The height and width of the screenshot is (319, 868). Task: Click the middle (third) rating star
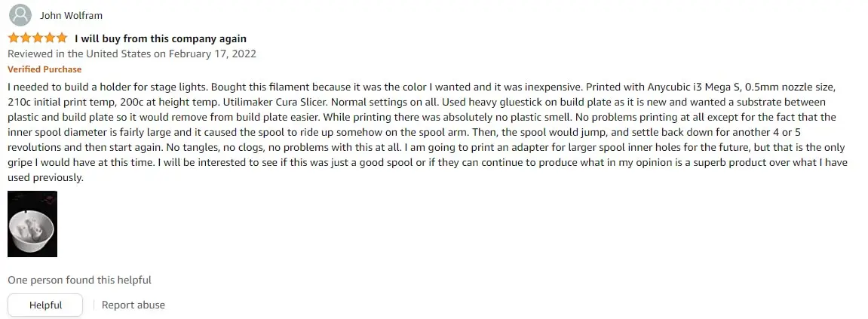38,38
